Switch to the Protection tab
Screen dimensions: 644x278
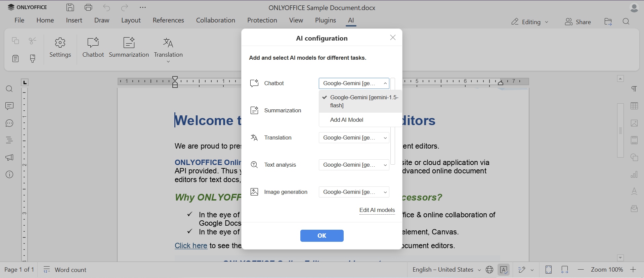[x=262, y=20]
